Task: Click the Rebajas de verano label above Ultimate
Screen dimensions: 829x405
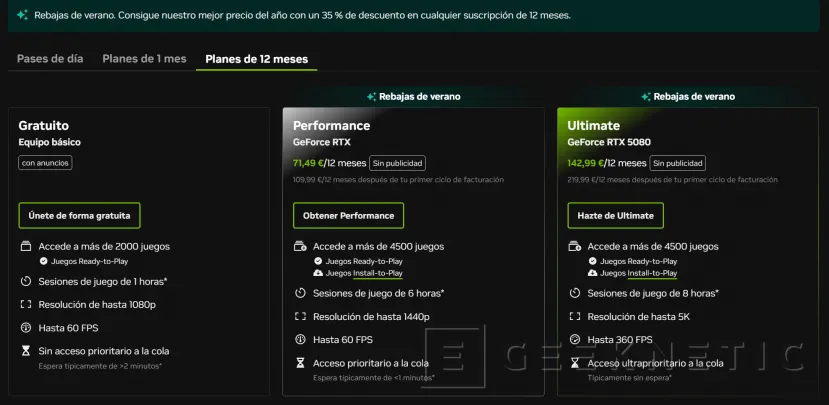Action: click(694, 97)
